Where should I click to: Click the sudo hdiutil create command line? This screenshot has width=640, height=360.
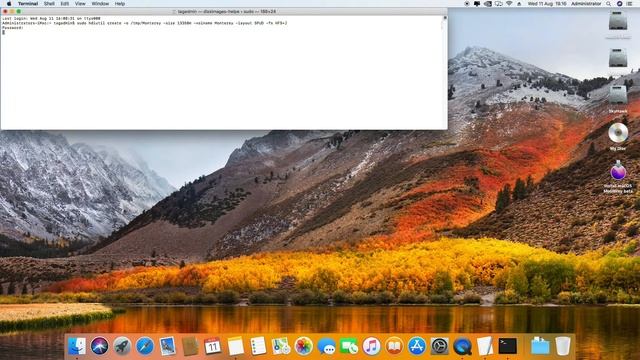(144, 23)
